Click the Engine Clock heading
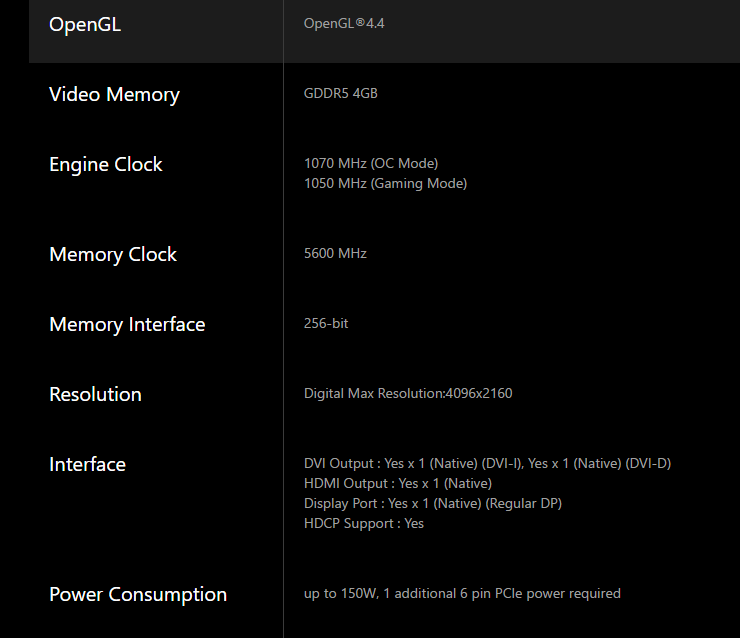 106,165
